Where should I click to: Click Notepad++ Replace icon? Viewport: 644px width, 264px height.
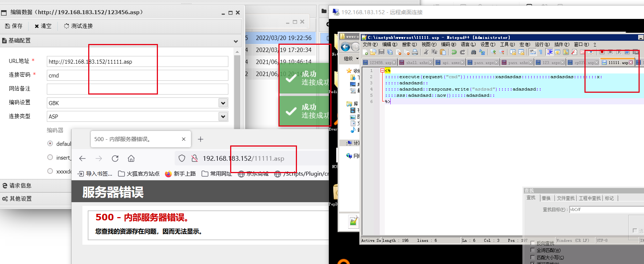(x=482, y=52)
